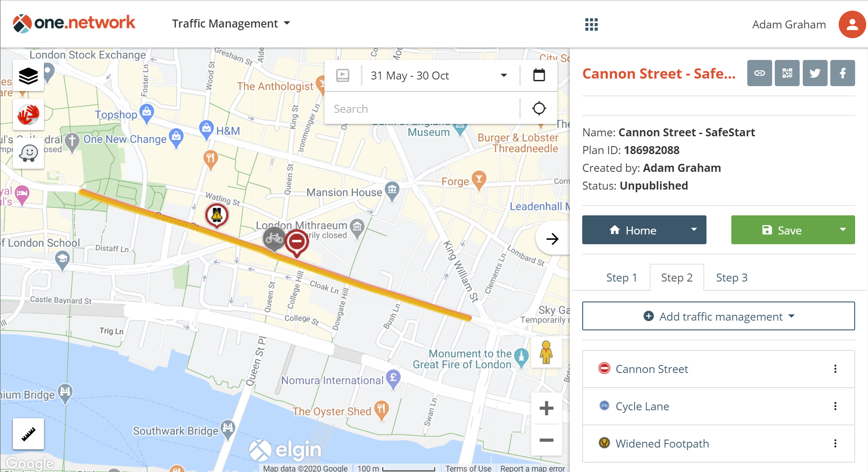This screenshot has height=472, width=868.
Task: Switch to the Step 2 tab
Action: click(677, 278)
